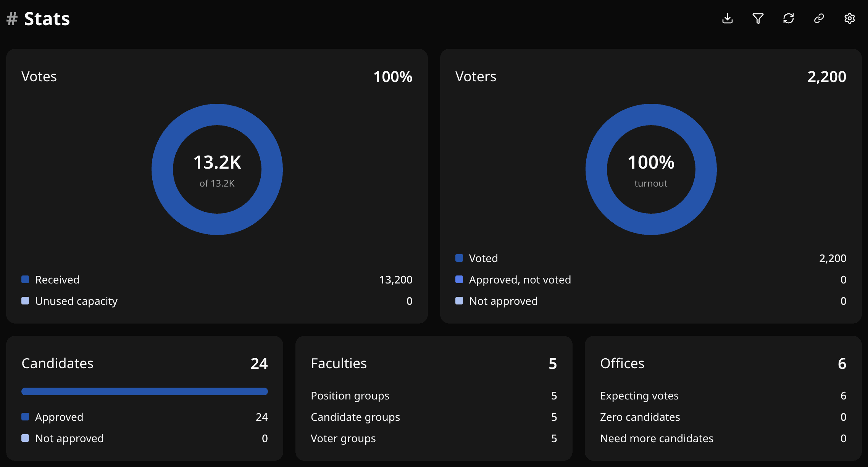The image size is (868, 467).
Task: Click the Position groups row label
Action: (350, 396)
